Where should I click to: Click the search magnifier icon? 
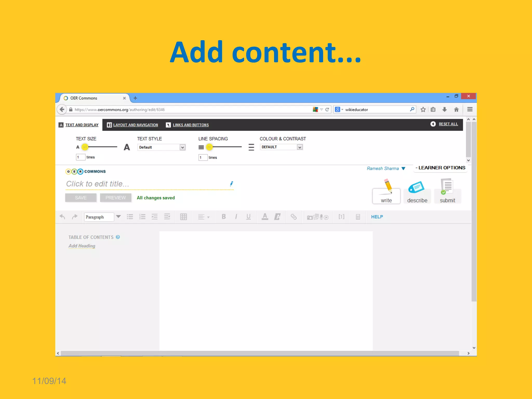[x=412, y=109]
